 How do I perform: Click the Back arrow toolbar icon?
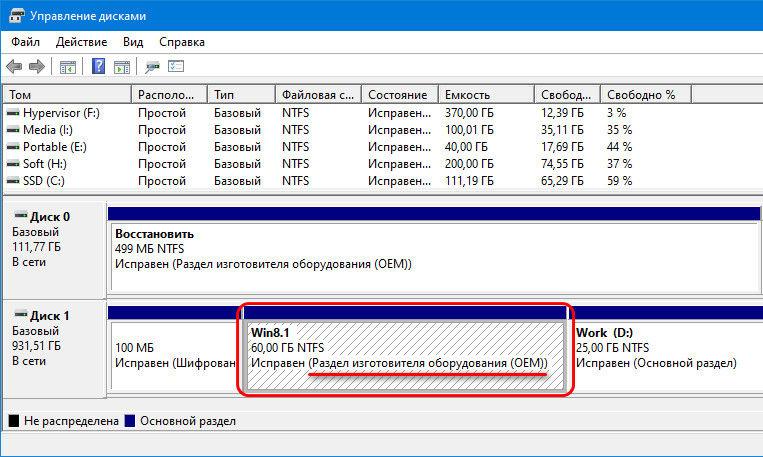tap(14, 66)
